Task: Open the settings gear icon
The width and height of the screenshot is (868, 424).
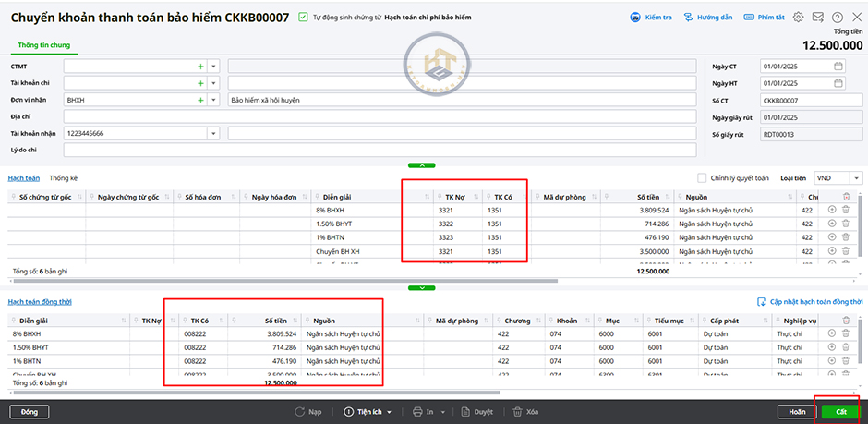Action: click(799, 17)
